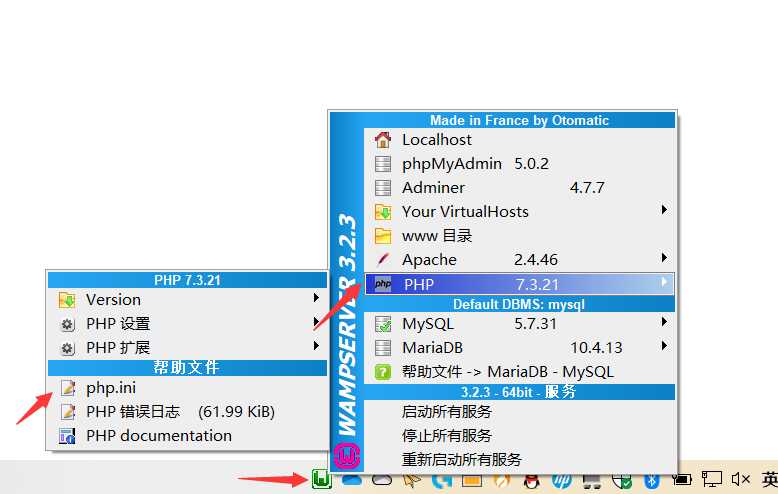Click the phpMyAdmin database icon
The image size is (778, 494).
click(x=383, y=164)
